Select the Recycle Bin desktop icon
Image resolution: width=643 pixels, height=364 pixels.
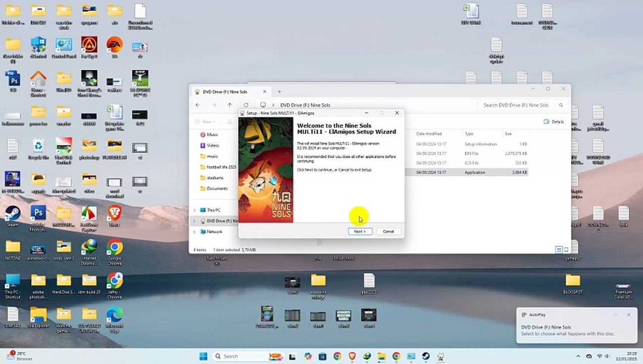[38, 149]
